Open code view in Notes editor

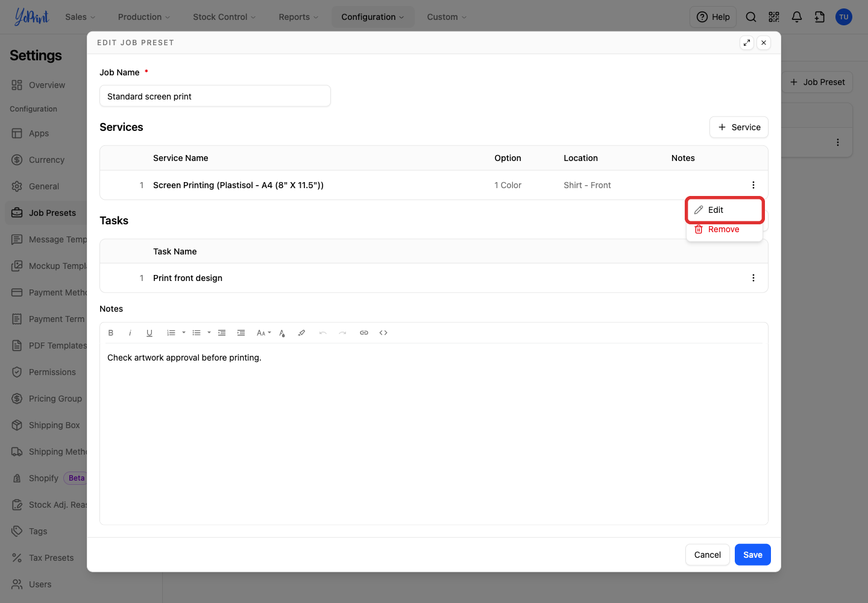383,333
